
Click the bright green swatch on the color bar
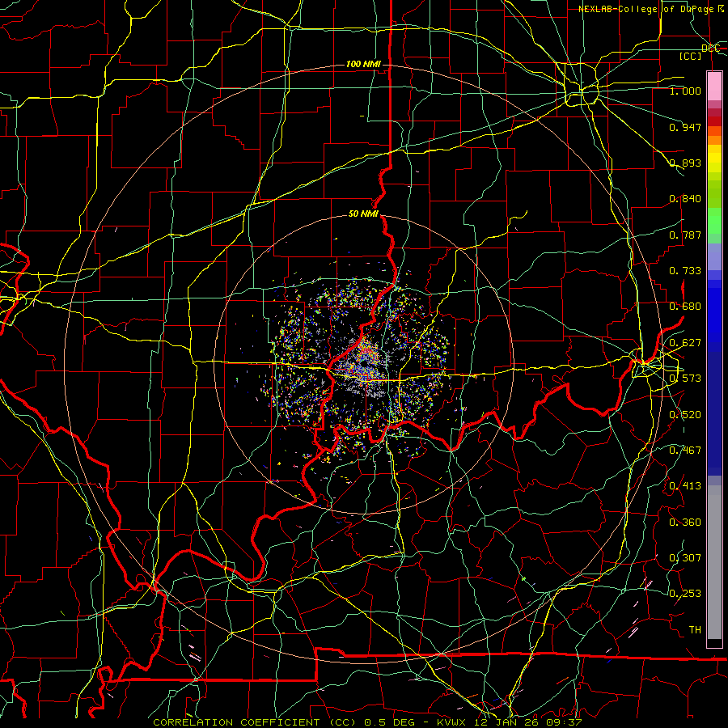[714, 221]
